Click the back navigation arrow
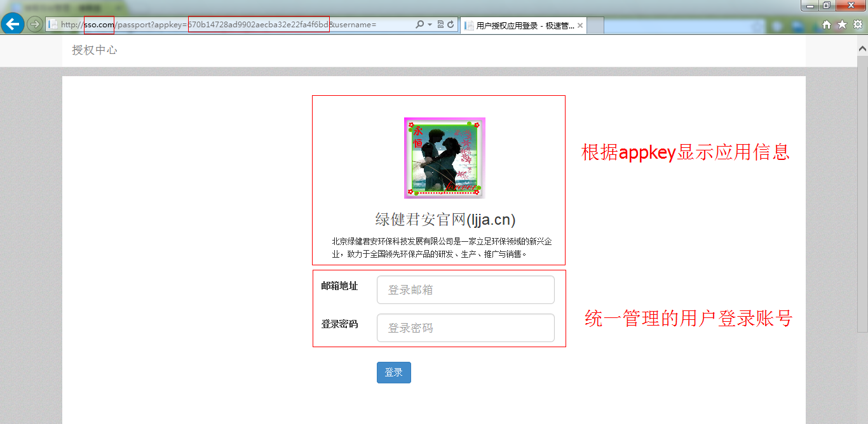This screenshot has height=424, width=868. point(12,24)
